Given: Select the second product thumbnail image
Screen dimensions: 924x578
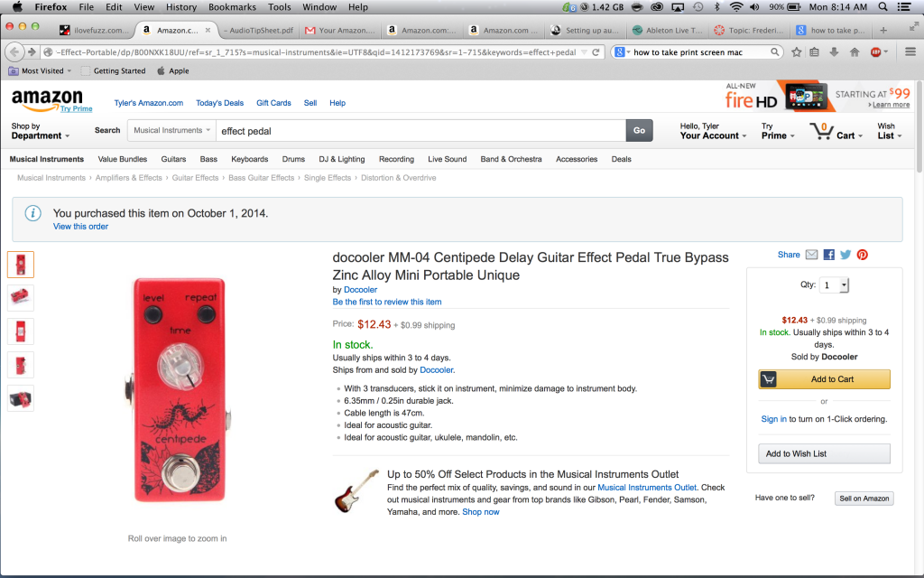Looking at the screenshot, I should [21, 297].
